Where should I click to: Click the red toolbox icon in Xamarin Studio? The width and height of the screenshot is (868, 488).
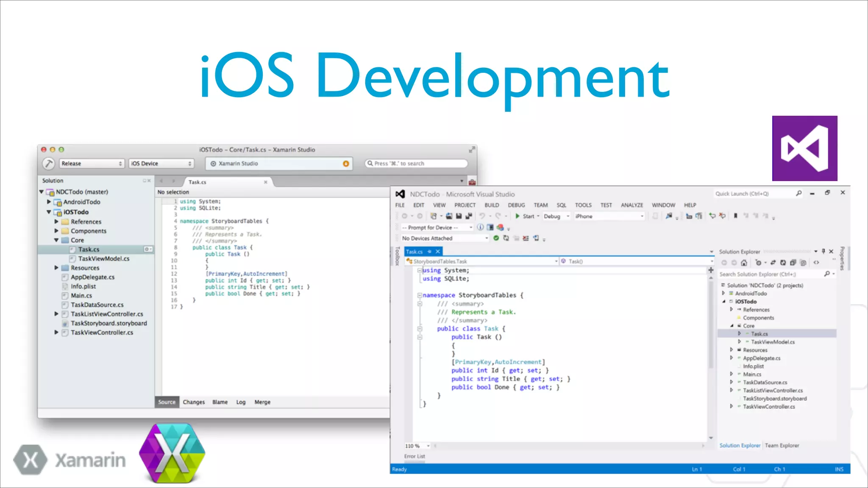472,182
